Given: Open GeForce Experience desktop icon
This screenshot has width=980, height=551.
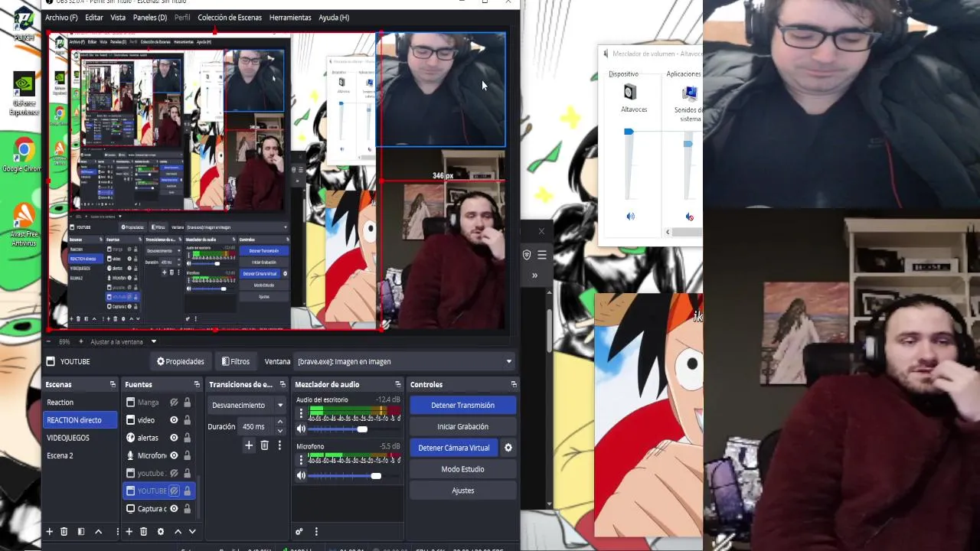Looking at the screenshot, I should click(23, 93).
